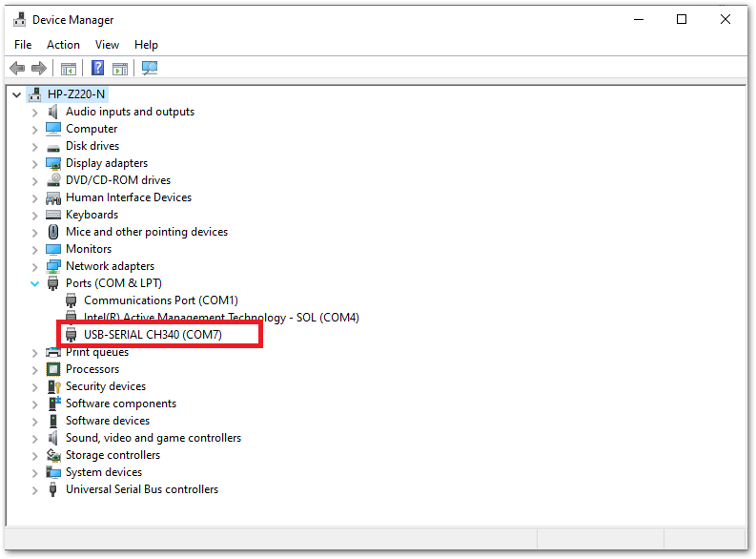This screenshot has width=756, height=559.
Task: Open the Help menu
Action: [146, 45]
